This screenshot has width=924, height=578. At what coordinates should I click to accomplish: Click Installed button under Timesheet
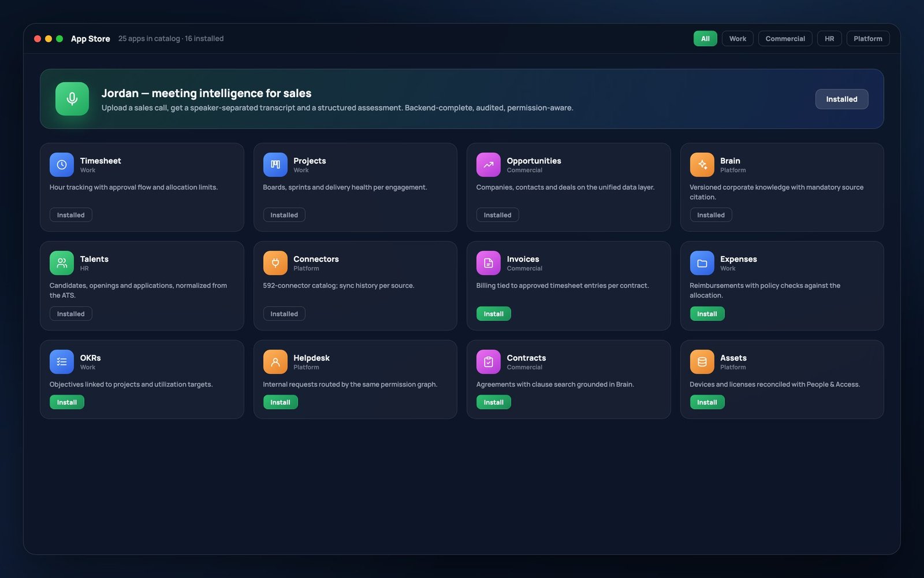tap(70, 215)
